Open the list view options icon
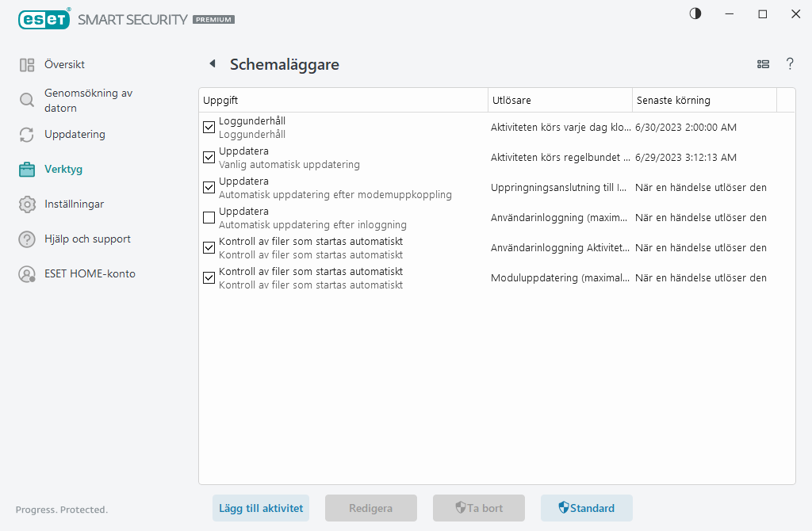Screen dimensions: 812x531 [764, 64]
